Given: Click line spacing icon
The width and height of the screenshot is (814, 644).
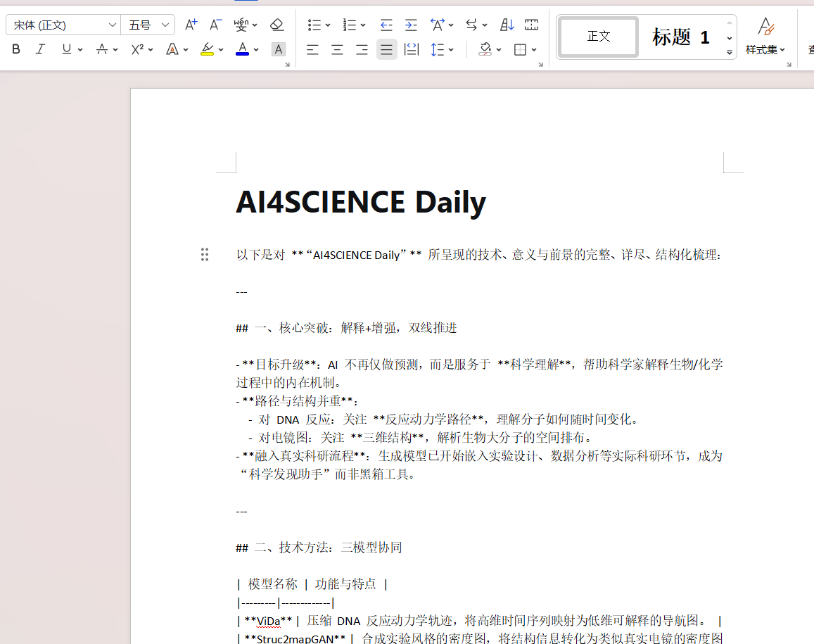Looking at the screenshot, I should [437, 49].
